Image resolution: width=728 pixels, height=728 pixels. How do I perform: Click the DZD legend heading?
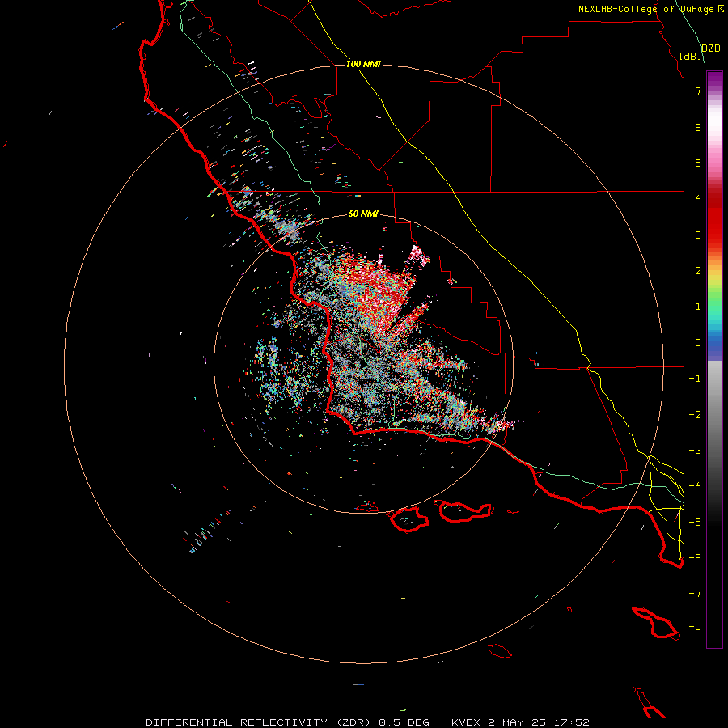[x=710, y=49]
